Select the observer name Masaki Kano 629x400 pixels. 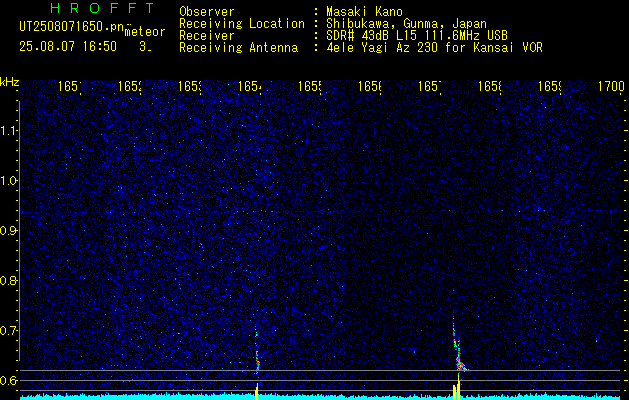click(364, 12)
